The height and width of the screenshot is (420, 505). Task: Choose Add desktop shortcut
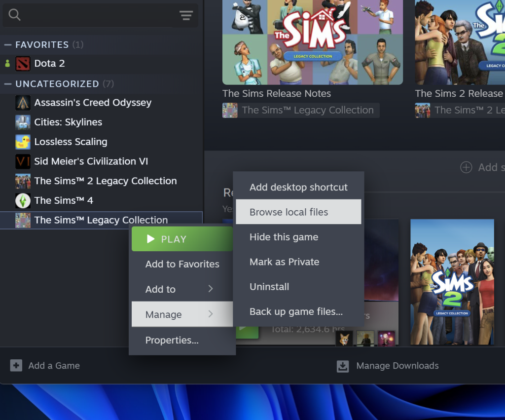coord(298,187)
